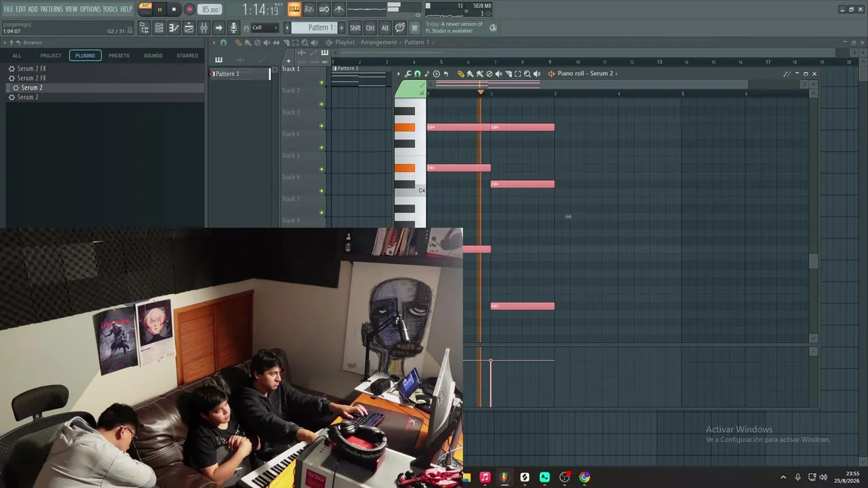Viewport: 868px width, 488px height.
Task: Select the ALL tab in Browser
Action: [17, 56]
